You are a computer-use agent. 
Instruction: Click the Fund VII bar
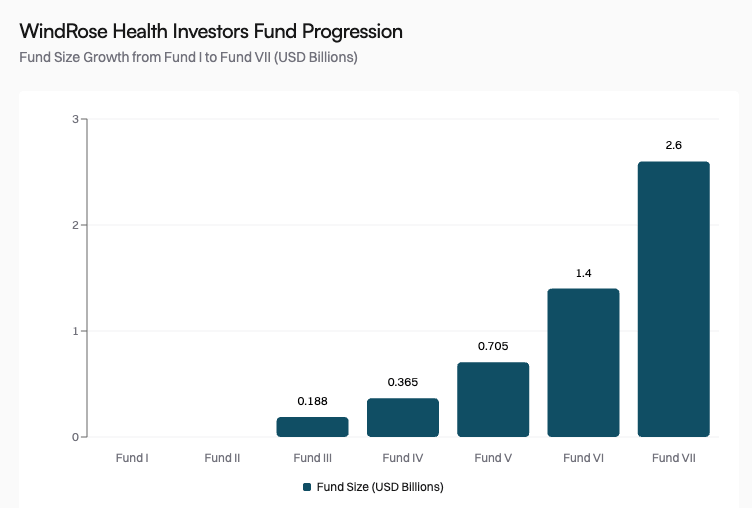pyautogui.click(x=673, y=299)
